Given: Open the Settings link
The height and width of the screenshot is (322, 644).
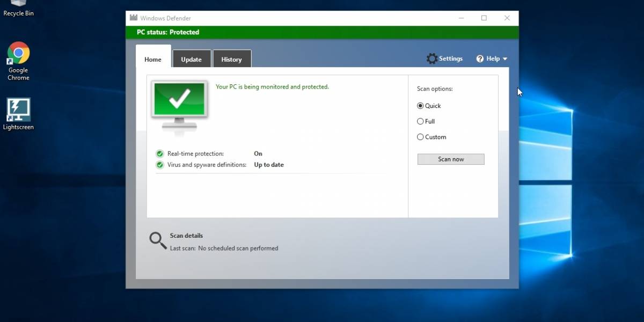Looking at the screenshot, I should [x=451, y=58].
